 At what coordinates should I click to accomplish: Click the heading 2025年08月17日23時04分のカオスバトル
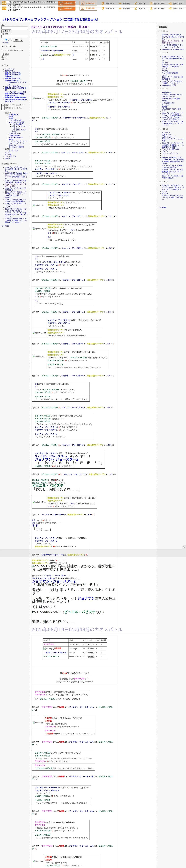pyautogui.click(x=77, y=32)
